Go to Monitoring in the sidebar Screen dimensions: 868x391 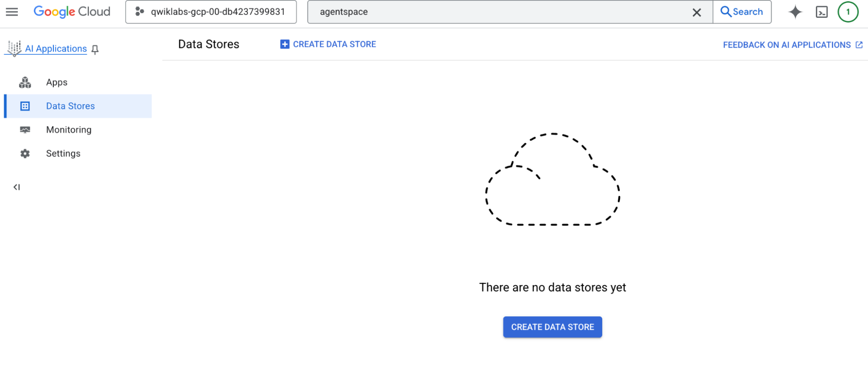[x=69, y=130]
